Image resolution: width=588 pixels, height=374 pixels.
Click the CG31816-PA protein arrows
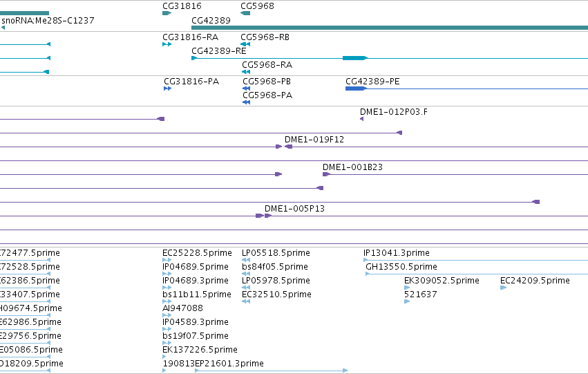(x=168, y=88)
